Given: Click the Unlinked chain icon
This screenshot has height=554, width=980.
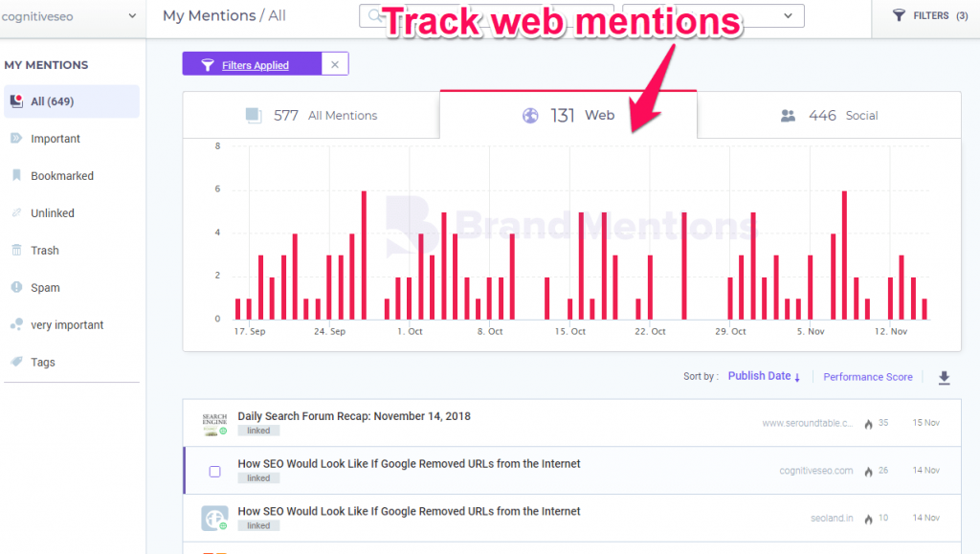Looking at the screenshot, I should (16, 213).
